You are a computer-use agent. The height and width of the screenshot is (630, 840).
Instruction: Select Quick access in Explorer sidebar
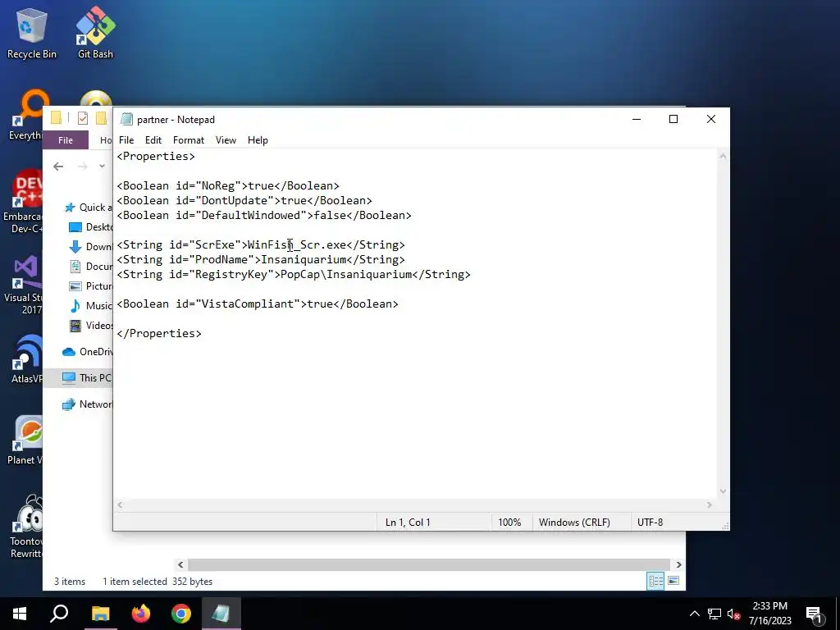tap(89, 208)
